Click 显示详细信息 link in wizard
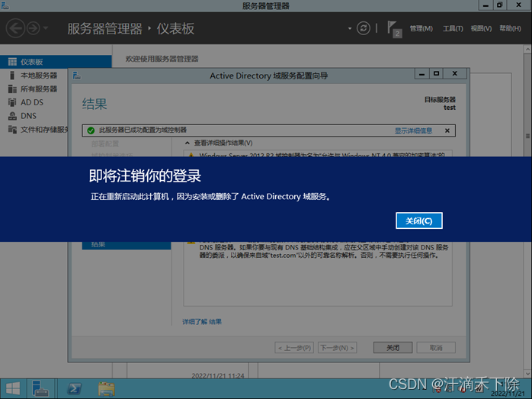532x399 pixels. [x=413, y=130]
